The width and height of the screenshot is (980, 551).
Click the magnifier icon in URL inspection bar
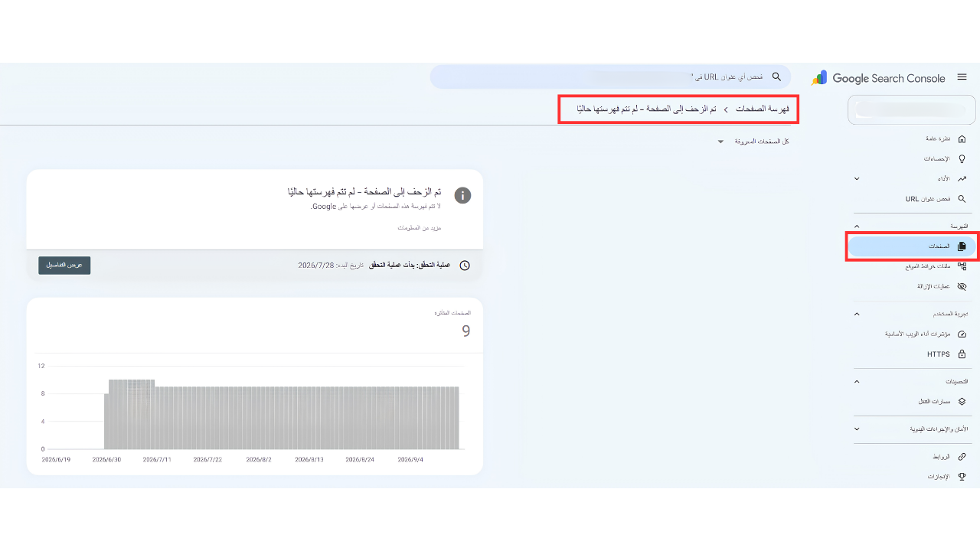pyautogui.click(x=776, y=77)
